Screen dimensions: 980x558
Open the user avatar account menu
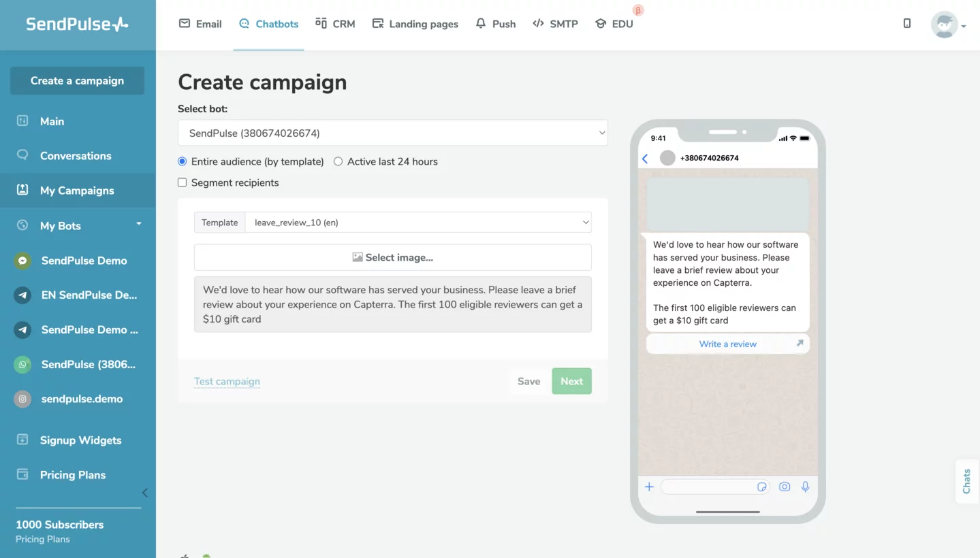tap(948, 25)
